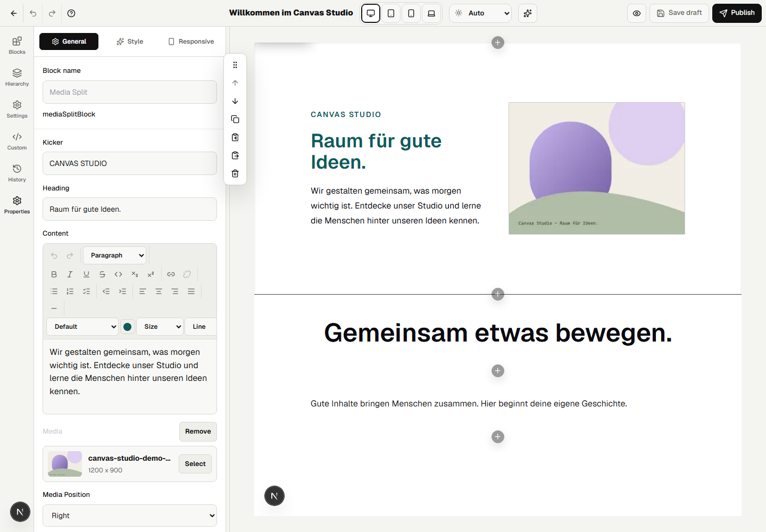The width and height of the screenshot is (766, 532).
Task: Open the Paragraph style dropdown
Action: coord(114,255)
